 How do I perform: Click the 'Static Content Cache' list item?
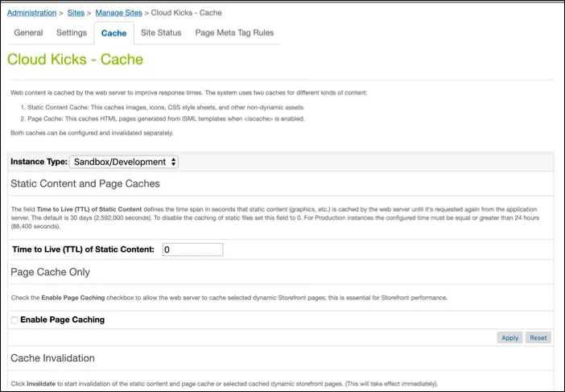click(163, 107)
